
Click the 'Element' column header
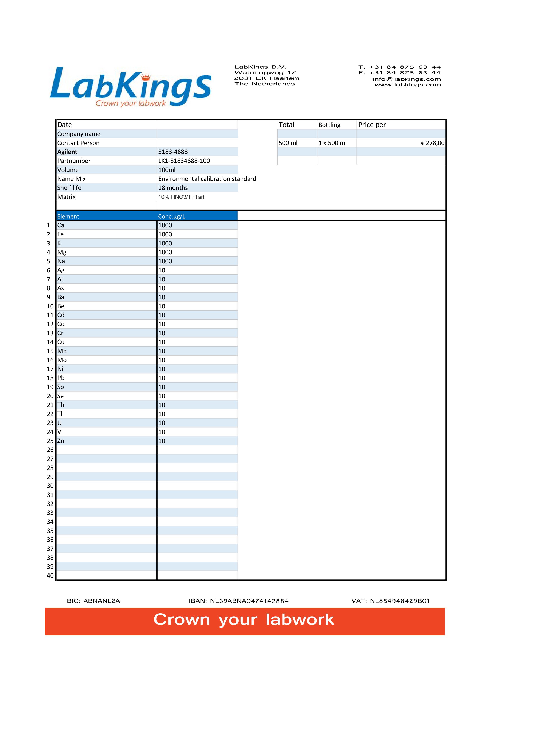[106, 216]
